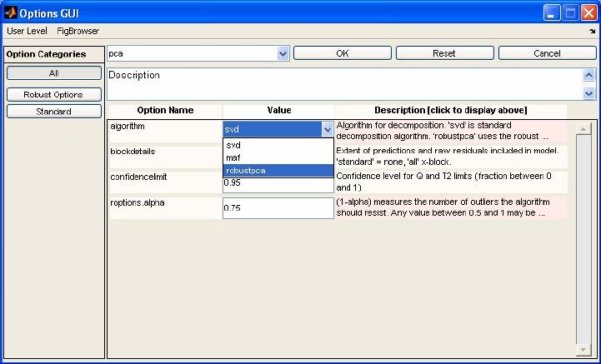This screenshot has width=601, height=364.
Task: Click the Value column header
Action: click(279, 110)
